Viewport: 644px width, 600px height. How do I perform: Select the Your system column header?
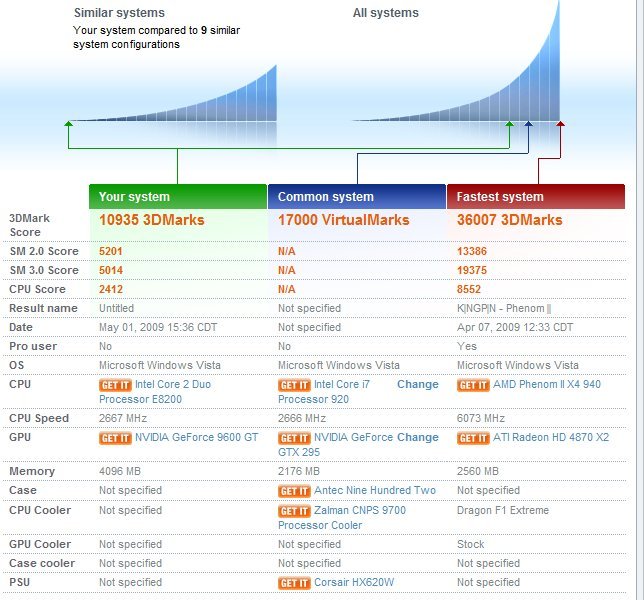[178, 197]
